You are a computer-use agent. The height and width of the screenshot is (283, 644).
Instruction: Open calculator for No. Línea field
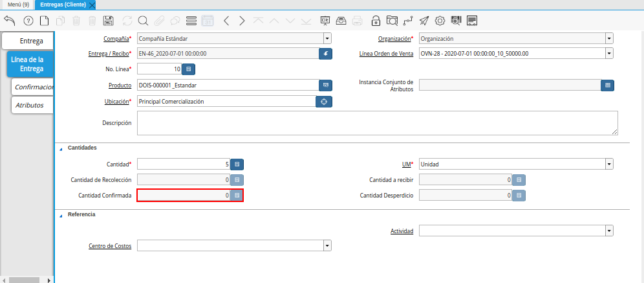pos(189,69)
